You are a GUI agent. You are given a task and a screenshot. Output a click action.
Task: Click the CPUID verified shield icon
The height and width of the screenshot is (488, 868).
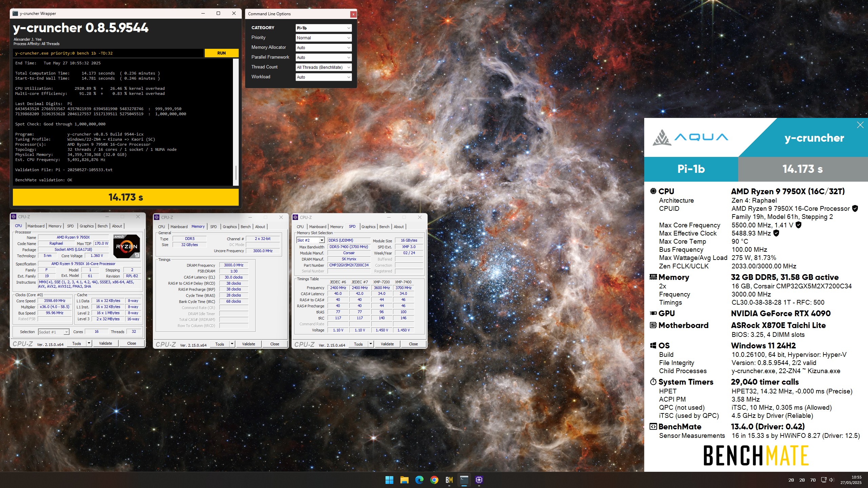click(855, 208)
